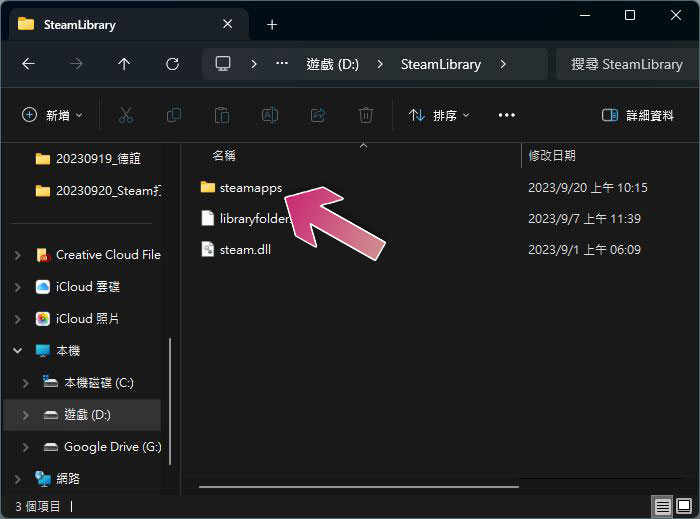Click the Rename icon in toolbar

pyautogui.click(x=270, y=115)
